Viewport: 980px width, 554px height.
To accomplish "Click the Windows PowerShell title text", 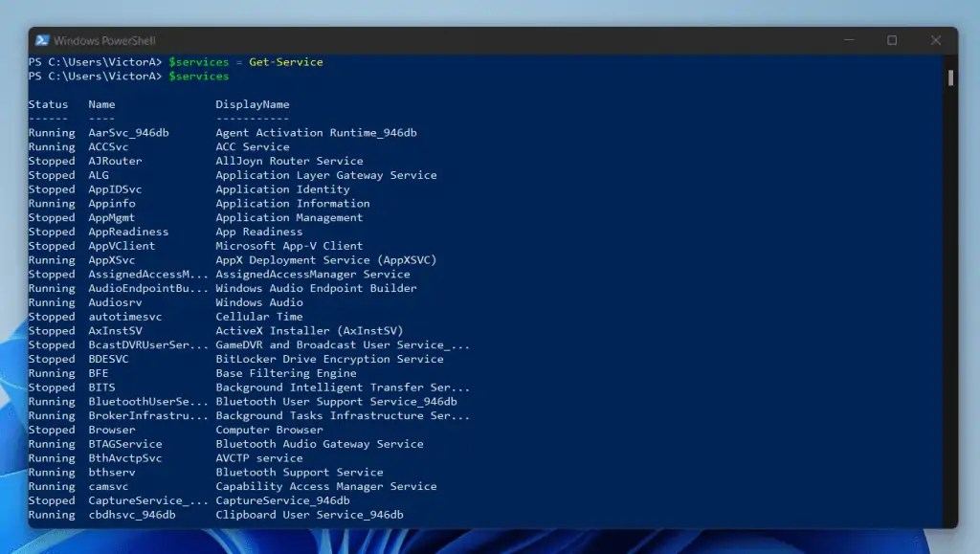I will pos(105,40).
